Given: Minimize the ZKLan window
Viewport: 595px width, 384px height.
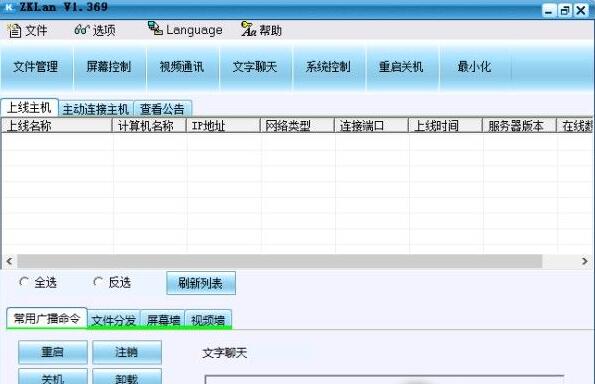Looking at the screenshot, I should 548,11.
